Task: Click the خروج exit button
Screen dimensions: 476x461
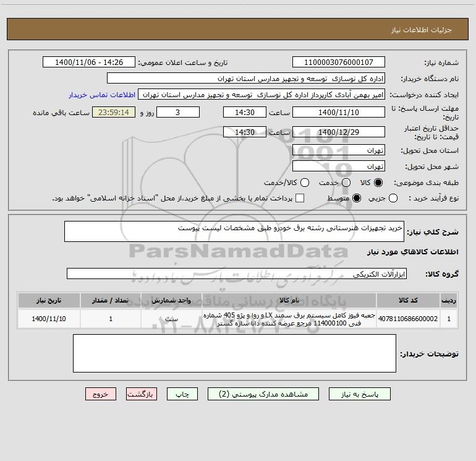Action: coord(101,394)
